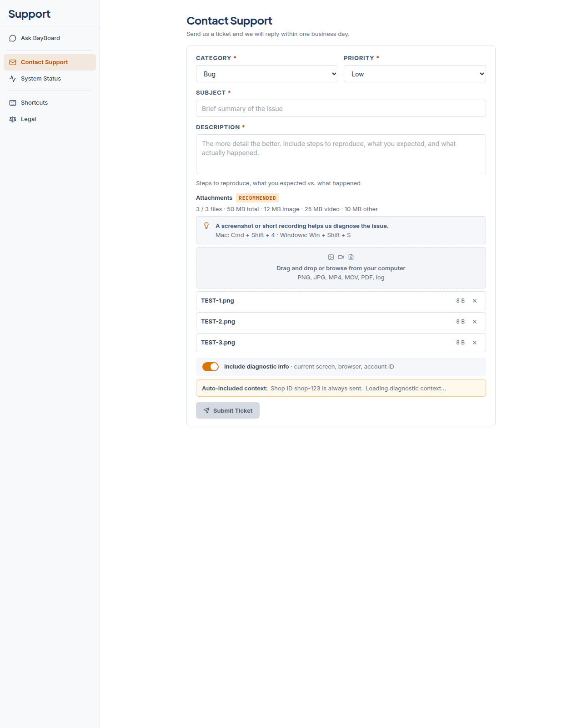Turn off Include diagnostic info switch

click(211, 367)
